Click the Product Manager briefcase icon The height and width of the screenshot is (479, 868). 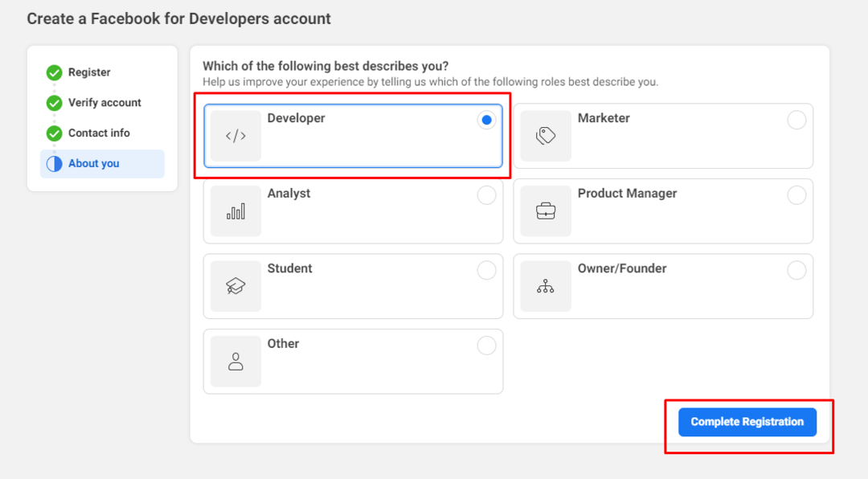tap(546, 211)
